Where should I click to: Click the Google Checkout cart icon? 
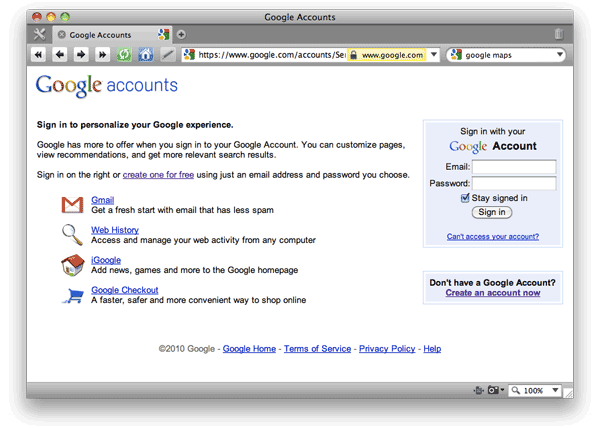point(73,295)
